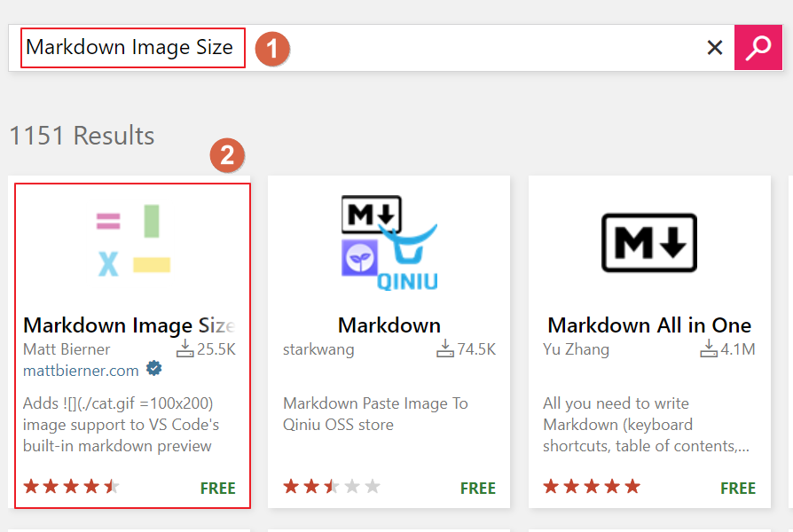This screenshot has height=532, width=793.
Task: Click 'All you need to write' description
Action: (x=646, y=425)
